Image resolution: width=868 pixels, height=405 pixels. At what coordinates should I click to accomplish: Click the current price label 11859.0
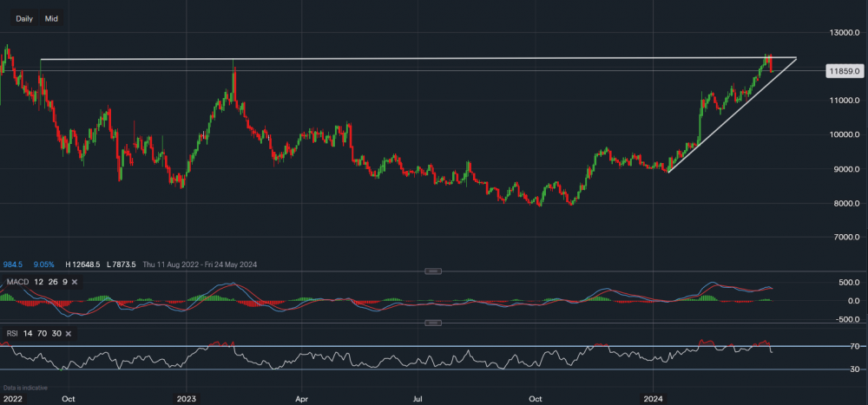point(844,71)
